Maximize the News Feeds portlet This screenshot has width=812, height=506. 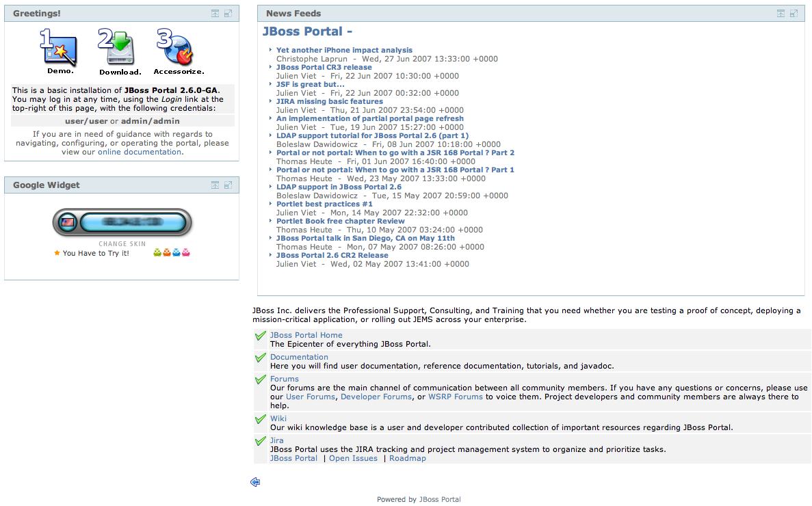point(794,14)
